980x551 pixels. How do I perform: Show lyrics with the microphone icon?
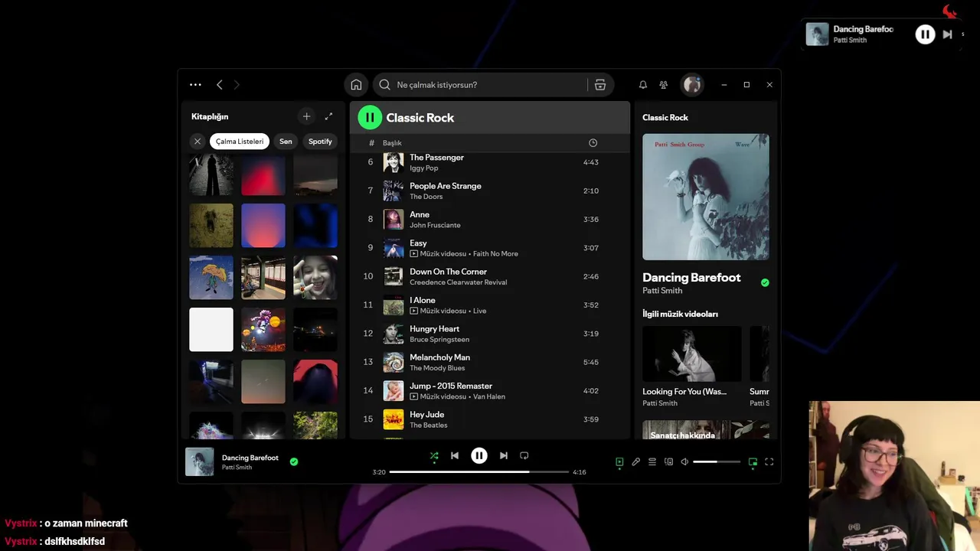coord(635,462)
